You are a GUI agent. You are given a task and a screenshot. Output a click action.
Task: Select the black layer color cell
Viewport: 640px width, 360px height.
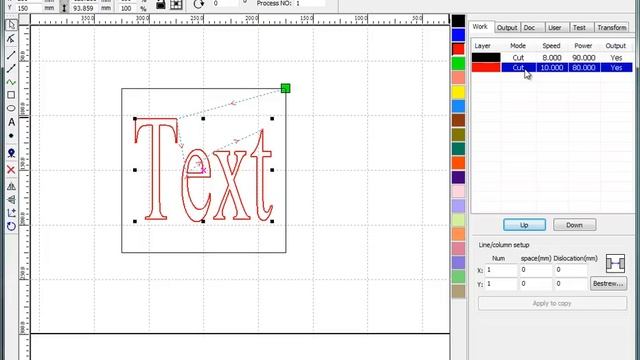point(486,58)
